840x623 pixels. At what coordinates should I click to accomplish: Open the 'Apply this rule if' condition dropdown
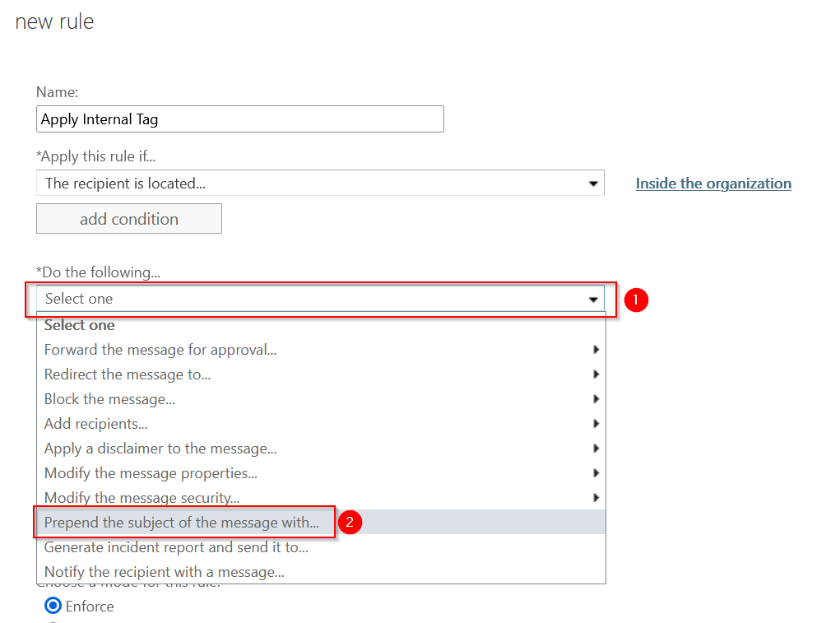320,184
